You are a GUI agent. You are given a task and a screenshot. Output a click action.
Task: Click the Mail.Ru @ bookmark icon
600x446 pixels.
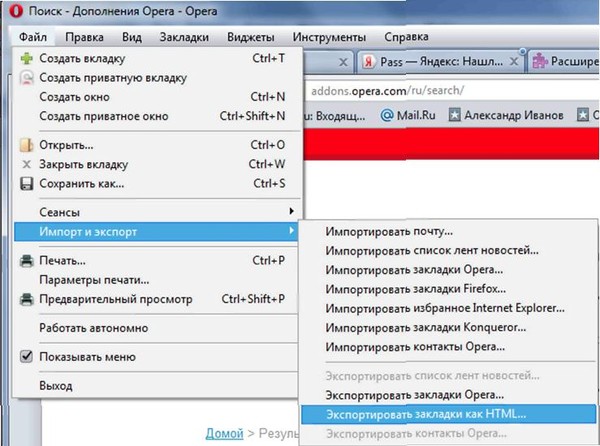[387, 115]
